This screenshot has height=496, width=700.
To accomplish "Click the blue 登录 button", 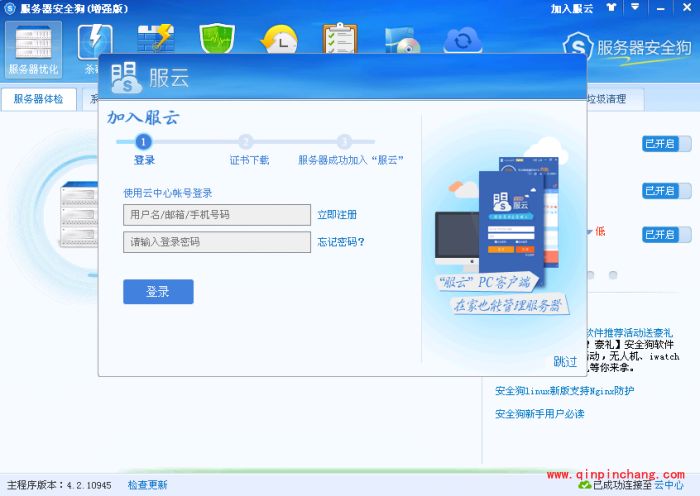I will 158,292.
